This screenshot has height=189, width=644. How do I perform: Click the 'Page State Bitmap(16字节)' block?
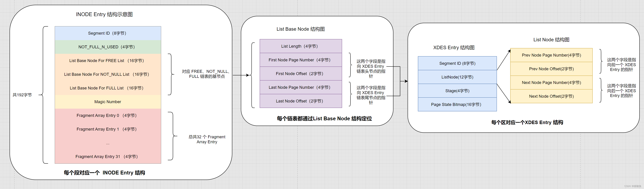(457, 104)
